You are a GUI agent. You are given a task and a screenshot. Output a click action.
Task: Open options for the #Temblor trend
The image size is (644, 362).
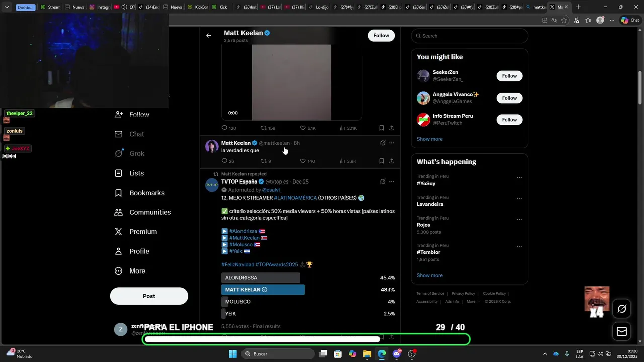(519, 247)
